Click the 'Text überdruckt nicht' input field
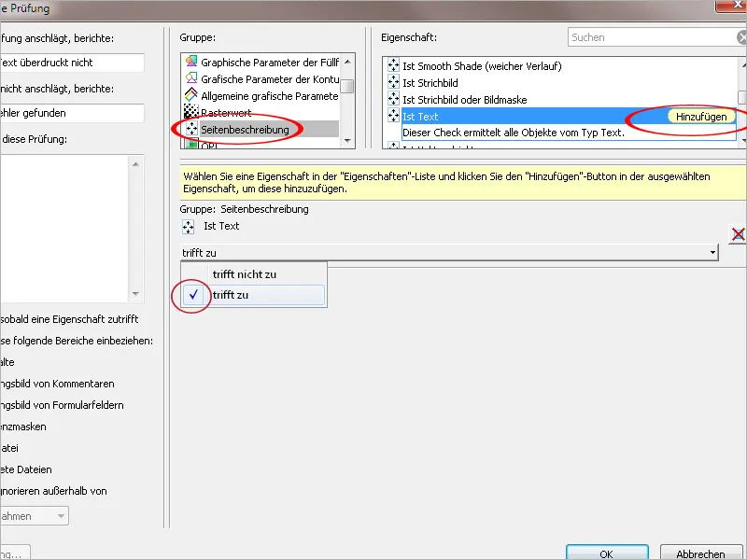Viewport: 747px width, 560px height. click(72, 63)
